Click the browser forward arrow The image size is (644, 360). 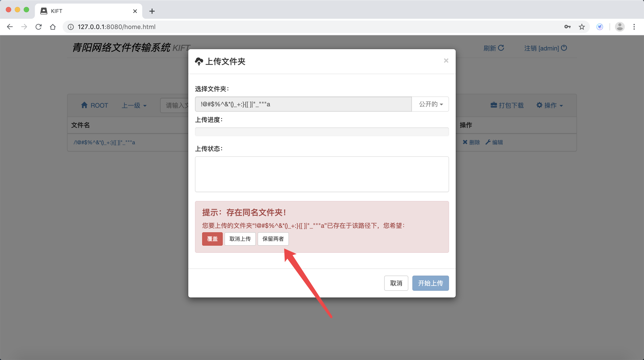[x=24, y=27]
